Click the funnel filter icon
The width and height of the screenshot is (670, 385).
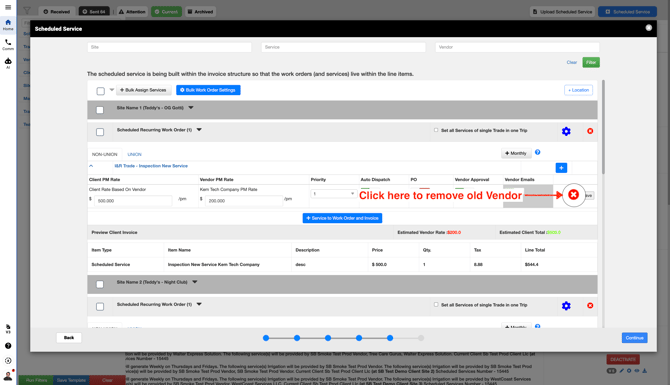tap(27, 11)
